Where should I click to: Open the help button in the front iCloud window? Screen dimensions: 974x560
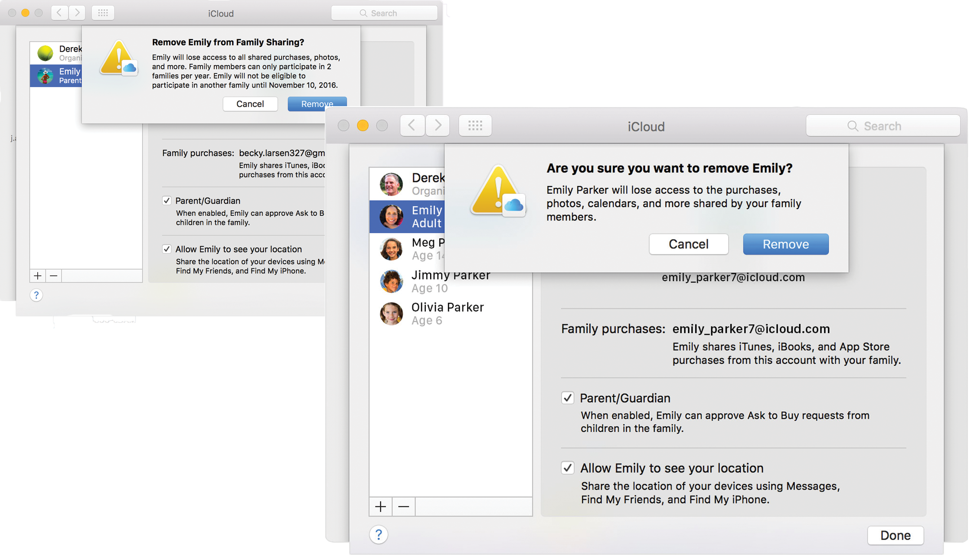tap(379, 535)
